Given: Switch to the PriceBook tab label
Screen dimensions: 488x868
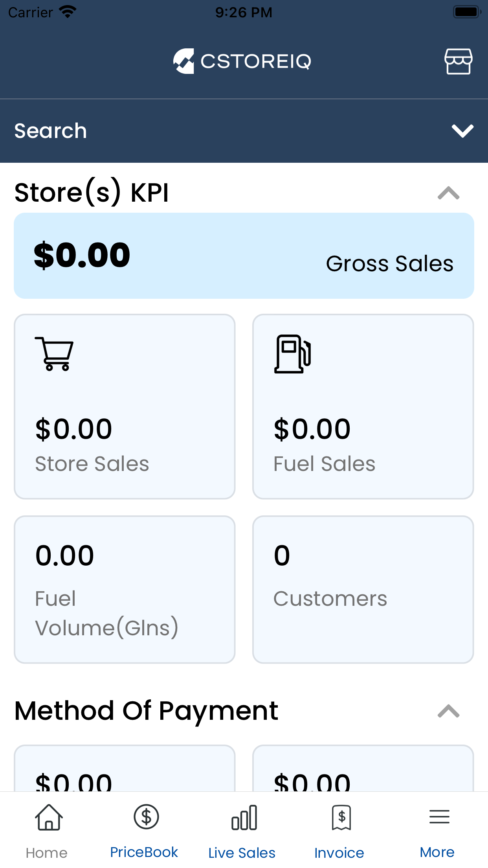Looking at the screenshot, I should pyautogui.click(x=144, y=852).
